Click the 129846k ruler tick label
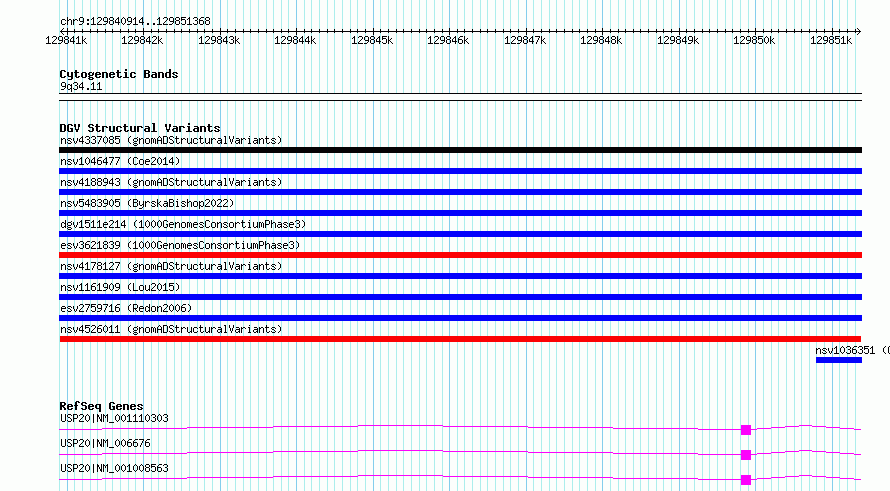The height and width of the screenshot is (491, 890). point(448,40)
